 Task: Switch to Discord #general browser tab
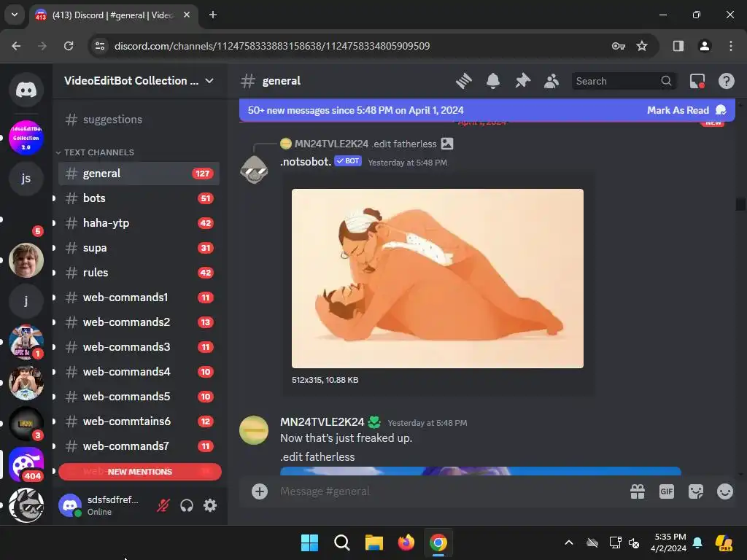click(112, 15)
